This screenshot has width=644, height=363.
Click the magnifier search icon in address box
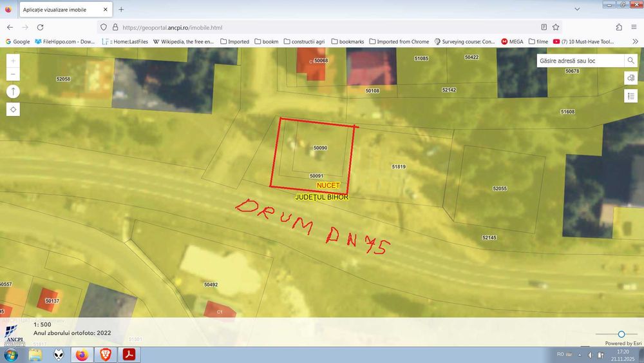(630, 61)
